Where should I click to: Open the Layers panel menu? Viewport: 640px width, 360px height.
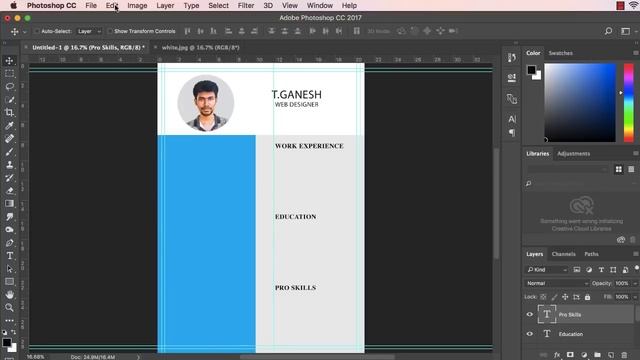(x=636, y=254)
